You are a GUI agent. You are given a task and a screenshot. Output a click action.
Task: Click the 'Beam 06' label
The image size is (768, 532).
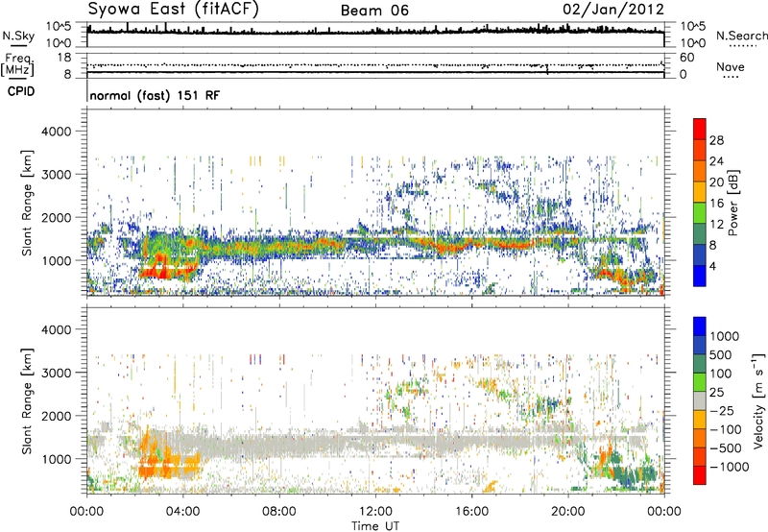coord(374,11)
